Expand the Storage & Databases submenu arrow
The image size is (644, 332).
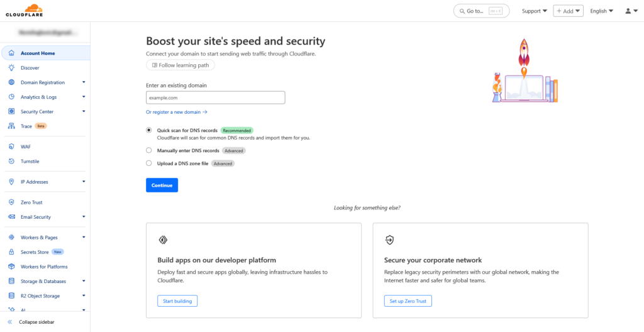(84, 281)
